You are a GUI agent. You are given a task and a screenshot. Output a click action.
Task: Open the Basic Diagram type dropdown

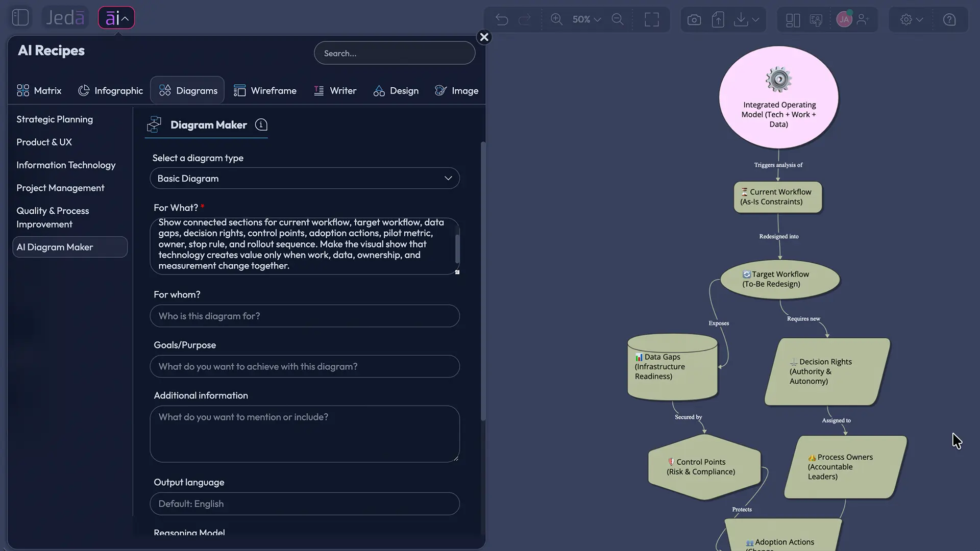point(305,179)
